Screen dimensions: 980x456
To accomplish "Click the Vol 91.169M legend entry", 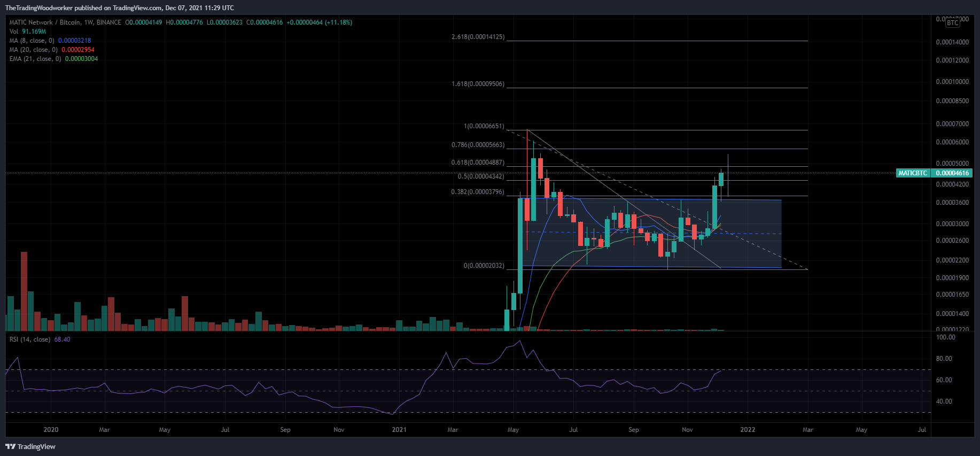I will 28,32.
